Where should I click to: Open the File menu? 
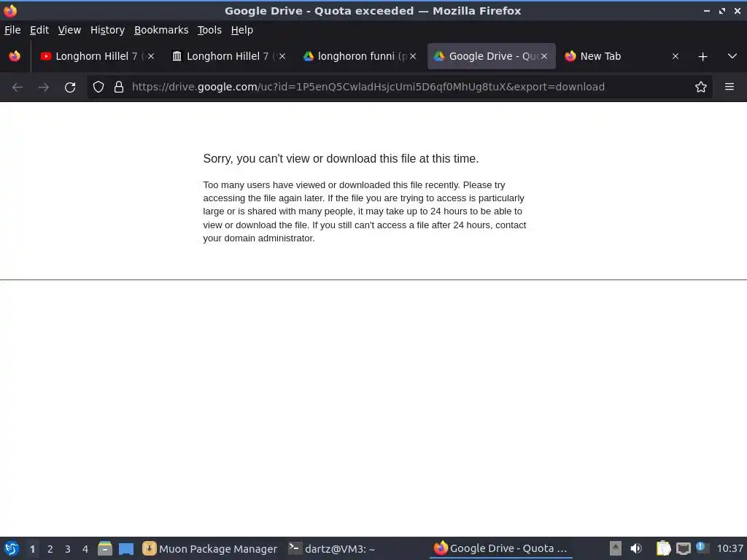click(x=12, y=30)
